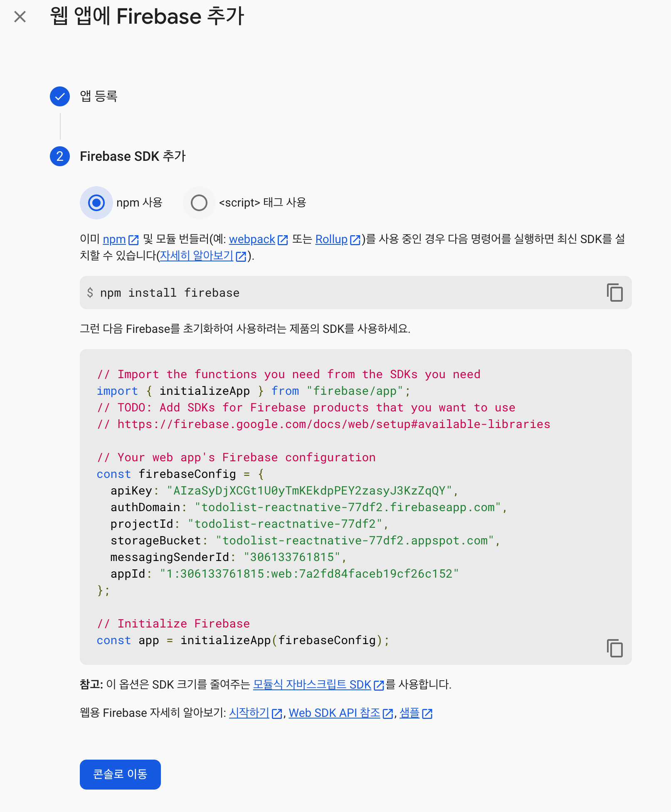Open the 모듈식 자바스크립트 SDK link

point(312,684)
